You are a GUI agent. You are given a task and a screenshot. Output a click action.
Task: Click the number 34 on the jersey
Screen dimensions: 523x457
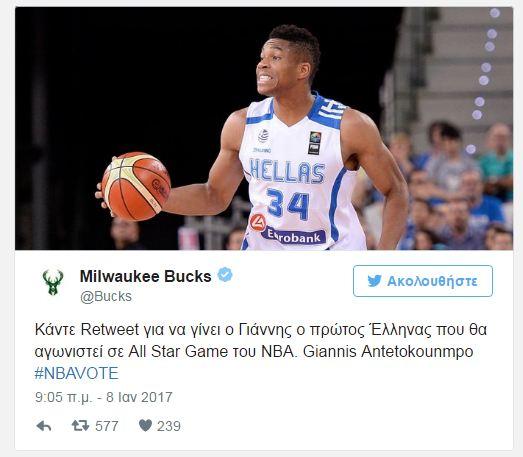click(288, 203)
